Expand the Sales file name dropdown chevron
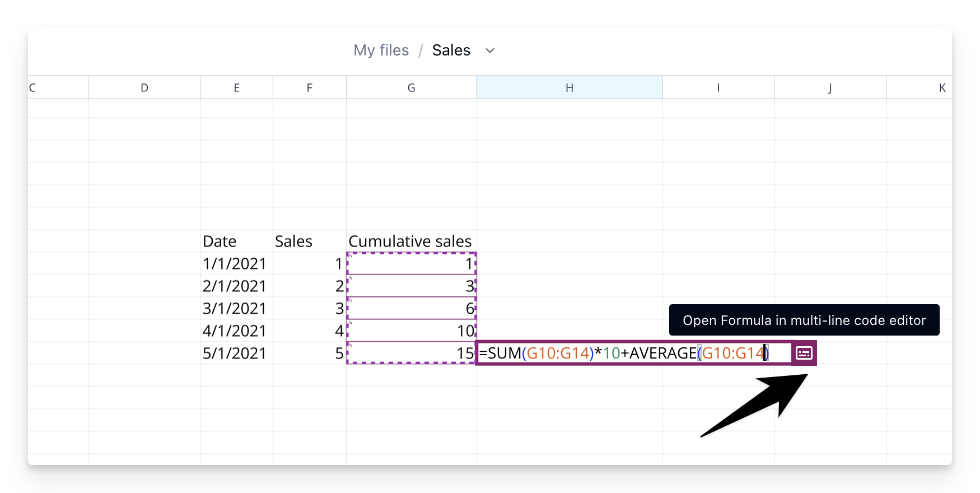The image size is (980, 493). pos(490,50)
